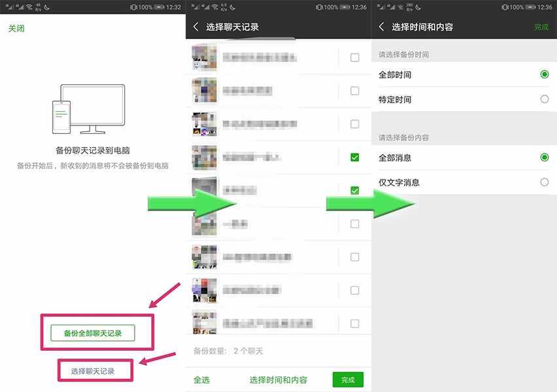Open 选择时间和内容 options
The height and width of the screenshot is (392, 557).
pyautogui.click(x=279, y=380)
